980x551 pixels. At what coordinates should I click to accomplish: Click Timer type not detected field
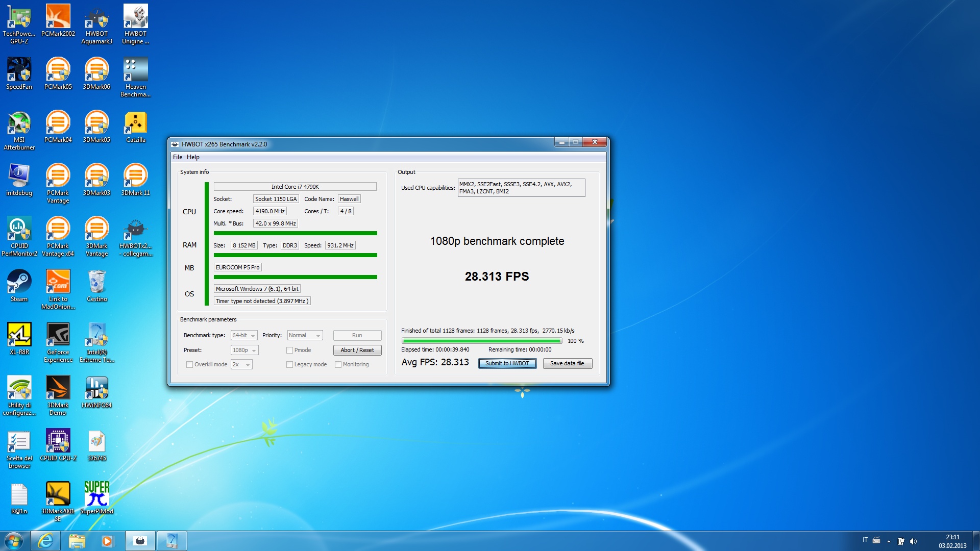[x=262, y=301]
